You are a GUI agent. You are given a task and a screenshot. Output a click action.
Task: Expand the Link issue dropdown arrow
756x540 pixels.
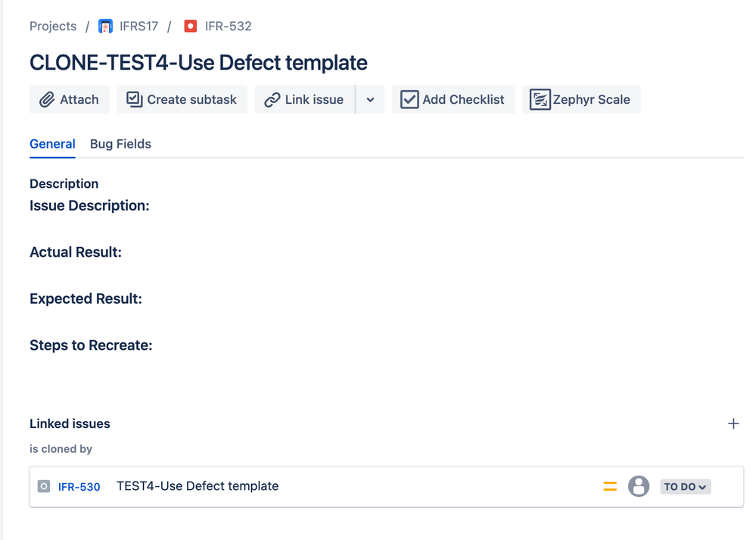point(370,100)
